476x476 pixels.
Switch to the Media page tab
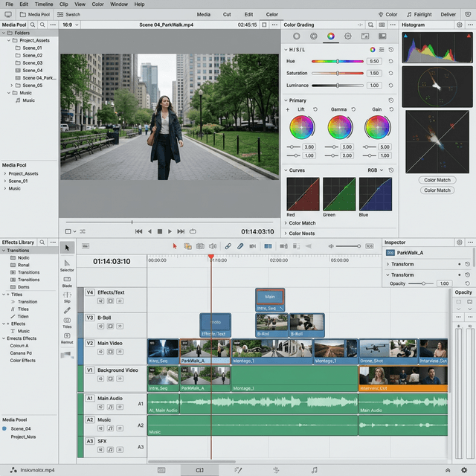coord(203,14)
